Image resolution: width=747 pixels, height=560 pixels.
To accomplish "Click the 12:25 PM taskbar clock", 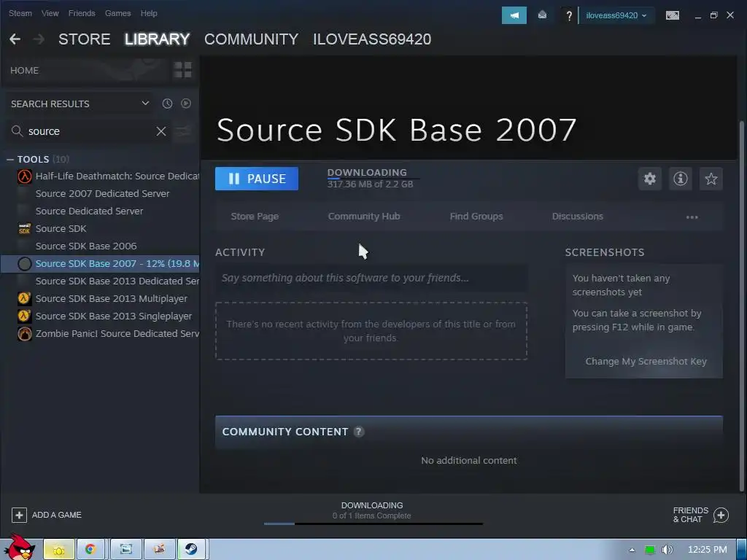I will (x=708, y=550).
